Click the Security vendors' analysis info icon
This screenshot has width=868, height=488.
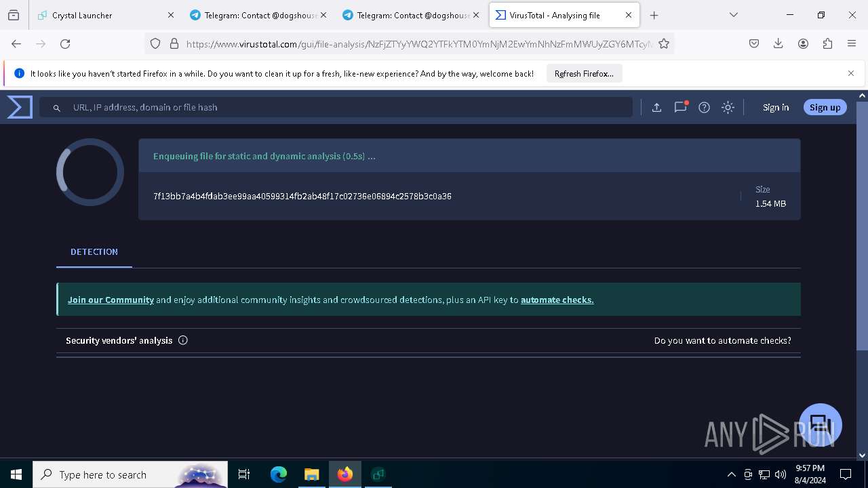[x=182, y=340]
